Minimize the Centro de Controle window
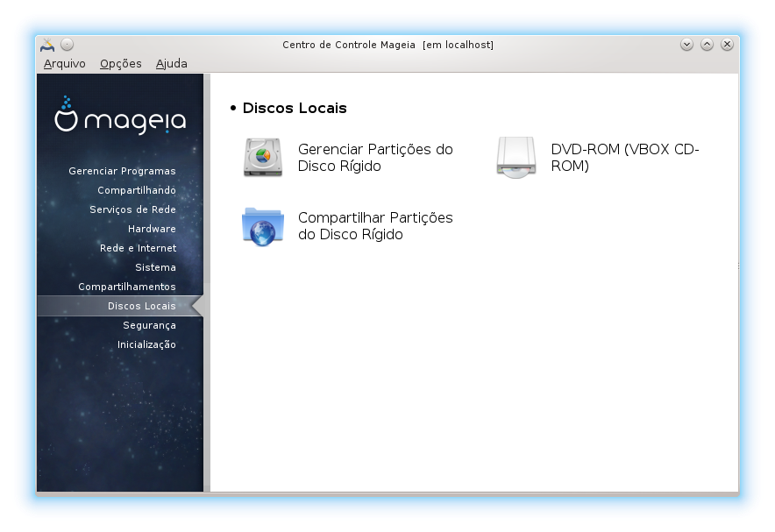 [x=686, y=45]
